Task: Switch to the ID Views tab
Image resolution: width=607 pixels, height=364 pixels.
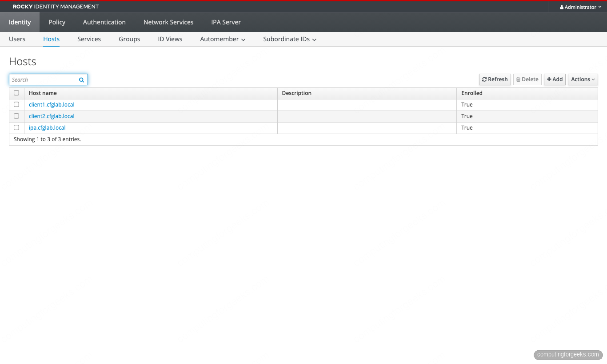Action: [x=170, y=39]
